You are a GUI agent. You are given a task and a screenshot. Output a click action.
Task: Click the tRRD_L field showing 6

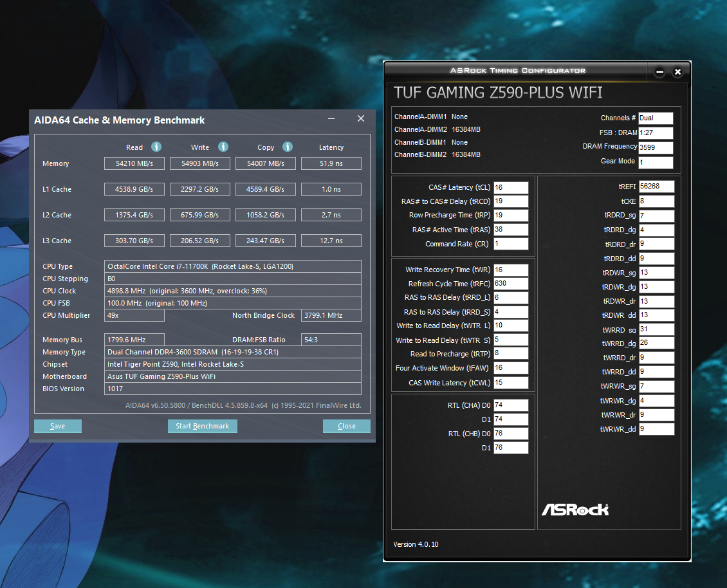tap(511, 298)
